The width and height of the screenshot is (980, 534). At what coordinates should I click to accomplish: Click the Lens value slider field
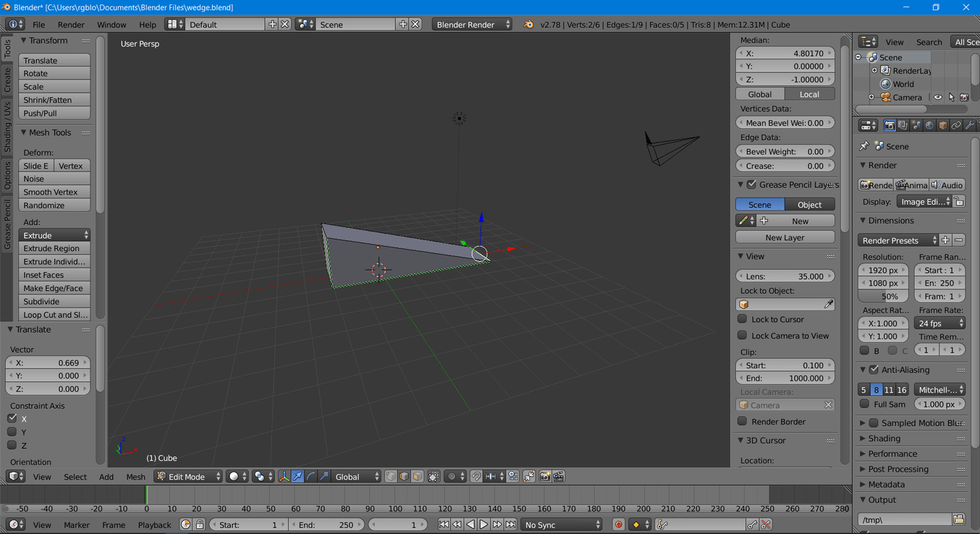(x=785, y=276)
